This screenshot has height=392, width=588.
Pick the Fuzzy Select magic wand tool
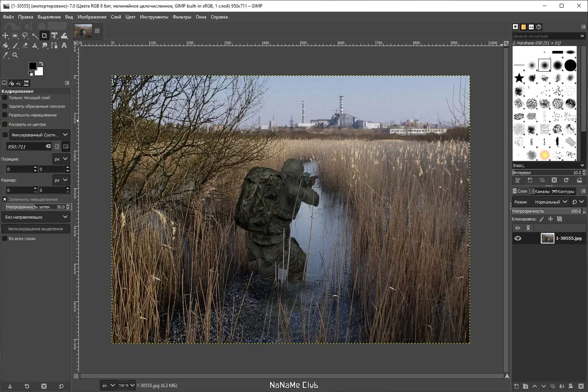coord(35,36)
